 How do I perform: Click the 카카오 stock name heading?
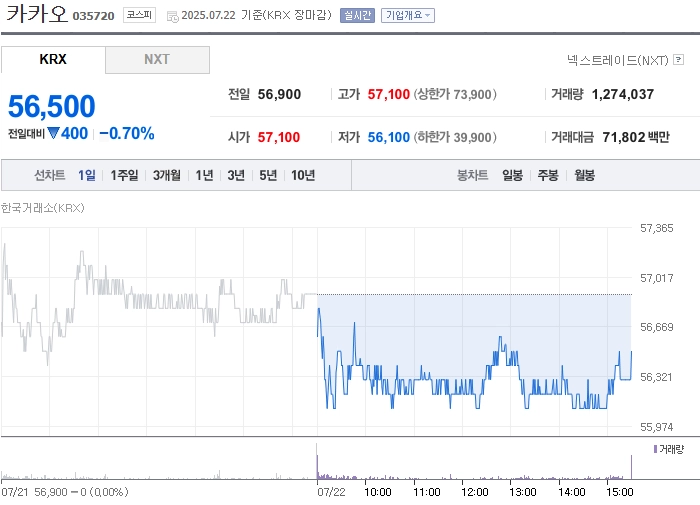pyautogui.click(x=37, y=13)
